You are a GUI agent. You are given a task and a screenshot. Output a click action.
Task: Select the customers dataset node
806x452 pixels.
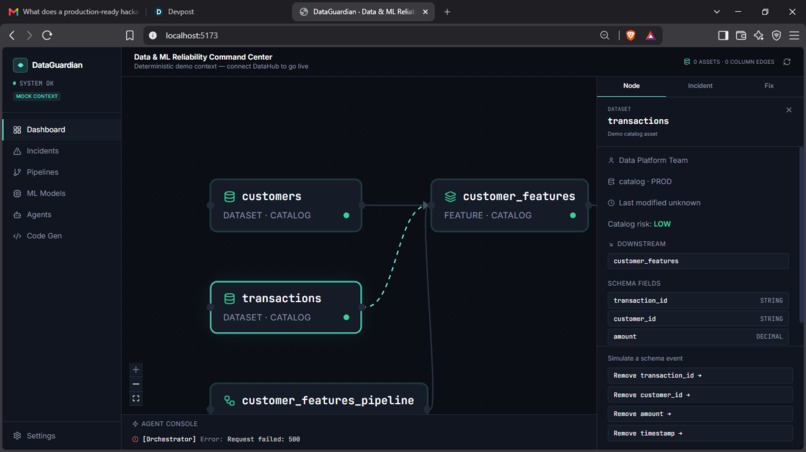pos(286,205)
